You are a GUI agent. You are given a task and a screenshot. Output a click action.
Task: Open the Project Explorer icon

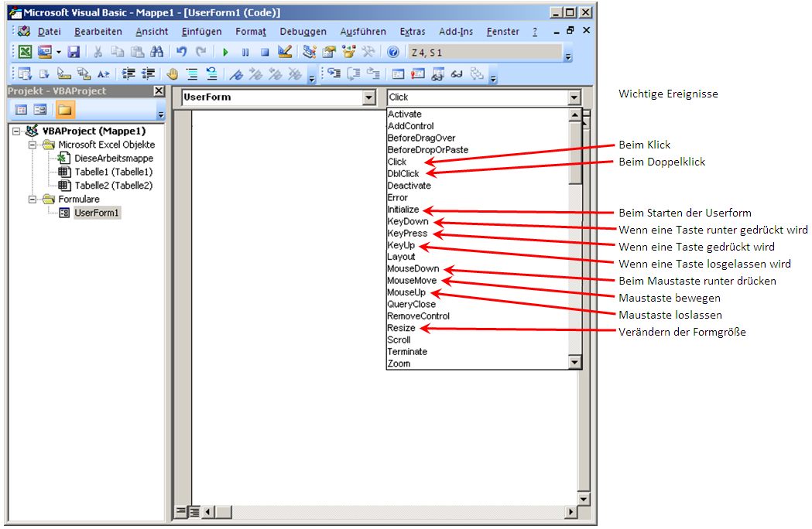(x=309, y=52)
